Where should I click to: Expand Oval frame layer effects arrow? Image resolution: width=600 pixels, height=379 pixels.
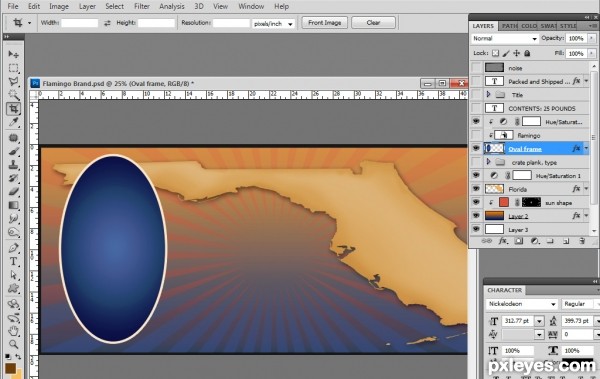[x=586, y=148]
